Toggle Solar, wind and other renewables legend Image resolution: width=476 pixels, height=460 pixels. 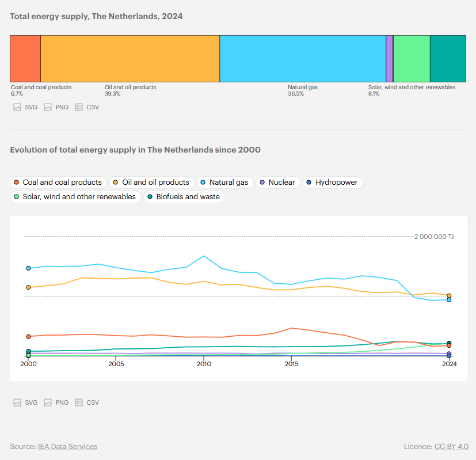tap(75, 197)
